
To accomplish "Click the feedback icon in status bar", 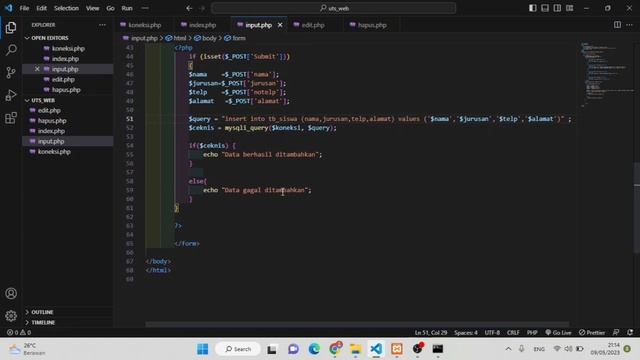I will click(616, 332).
